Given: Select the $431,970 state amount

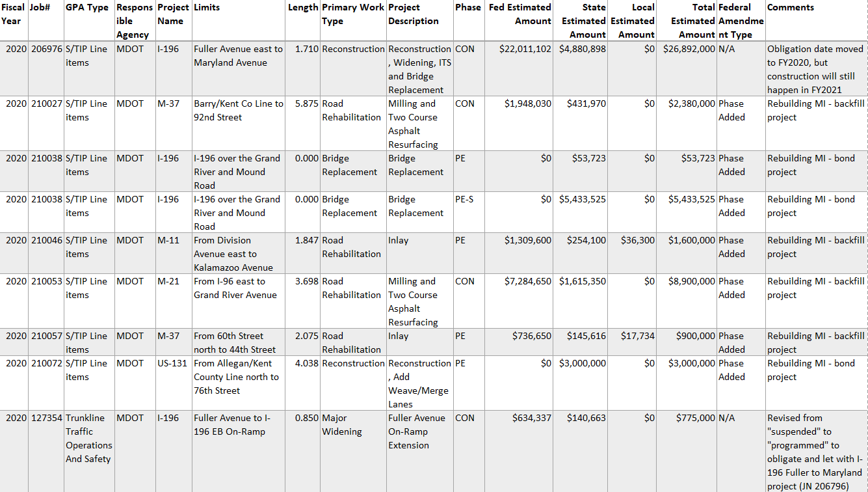Looking at the screenshot, I should (x=586, y=103).
